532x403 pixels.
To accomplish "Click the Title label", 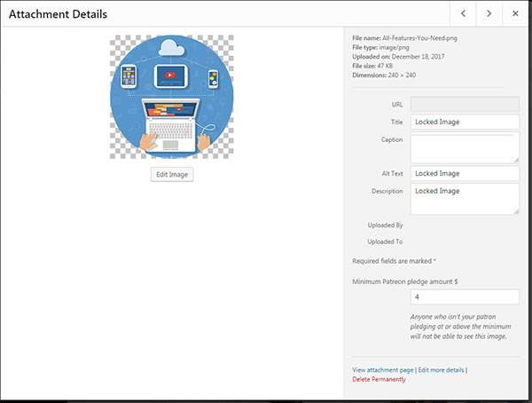I will click(396, 122).
